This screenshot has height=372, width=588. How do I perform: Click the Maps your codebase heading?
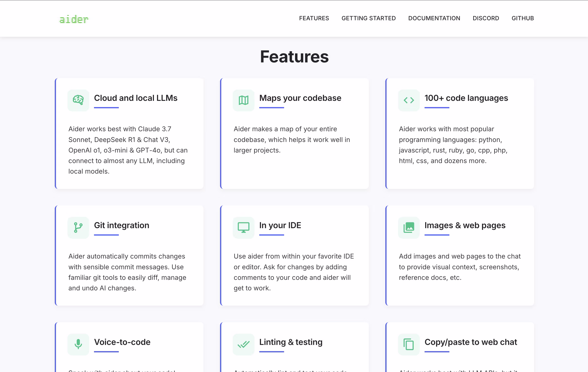300,98
